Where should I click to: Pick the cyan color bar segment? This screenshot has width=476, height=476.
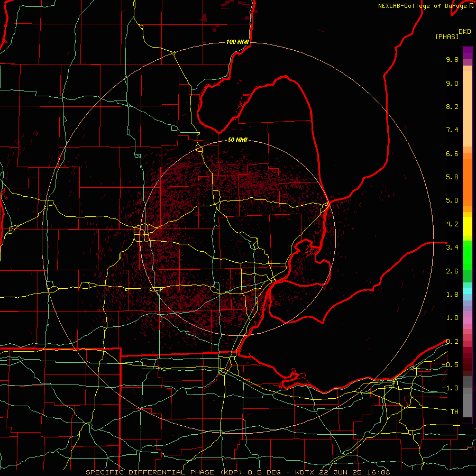tap(467, 291)
